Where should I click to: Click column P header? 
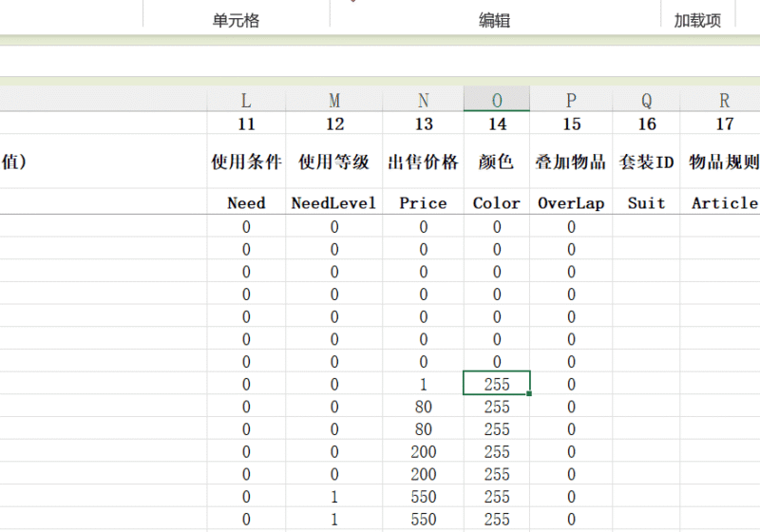click(571, 100)
